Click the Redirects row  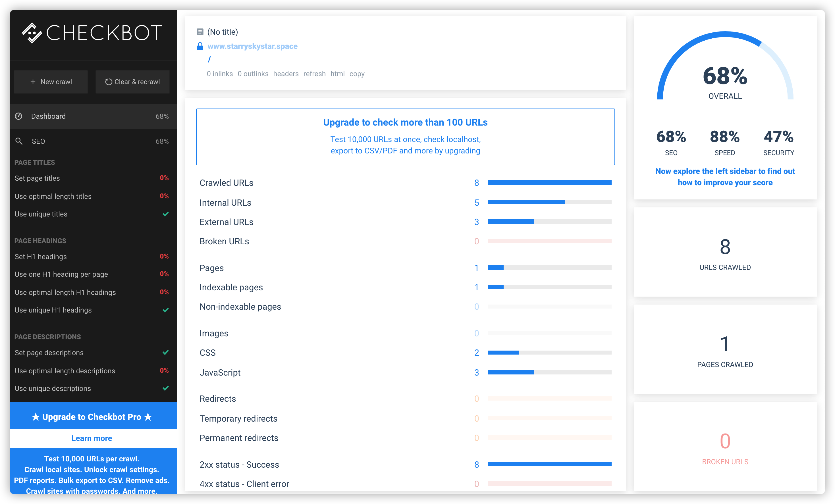[x=405, y=399]
